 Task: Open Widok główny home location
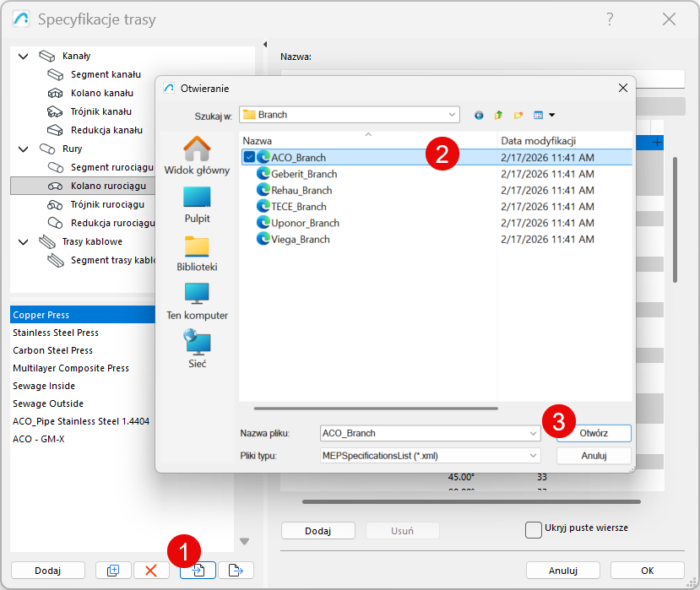pos(197,155)
